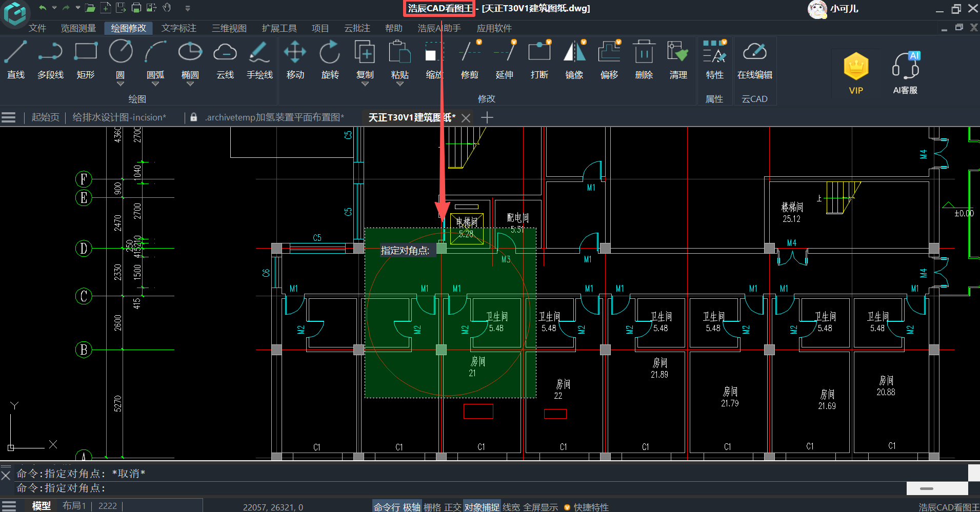Screen dimensions: 980x512
Task: Expand the 粘贴 paste dropdown arrow
Action: coord(399,84)
